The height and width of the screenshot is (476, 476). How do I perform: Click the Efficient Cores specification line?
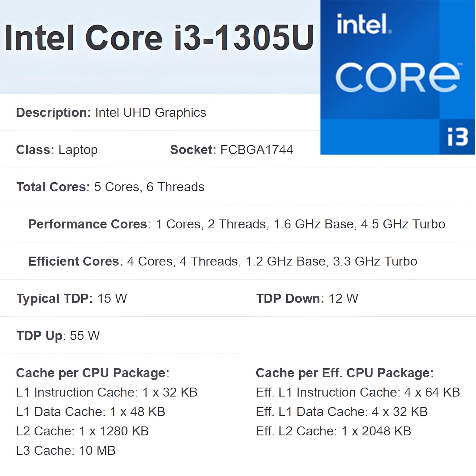point(223,261)
